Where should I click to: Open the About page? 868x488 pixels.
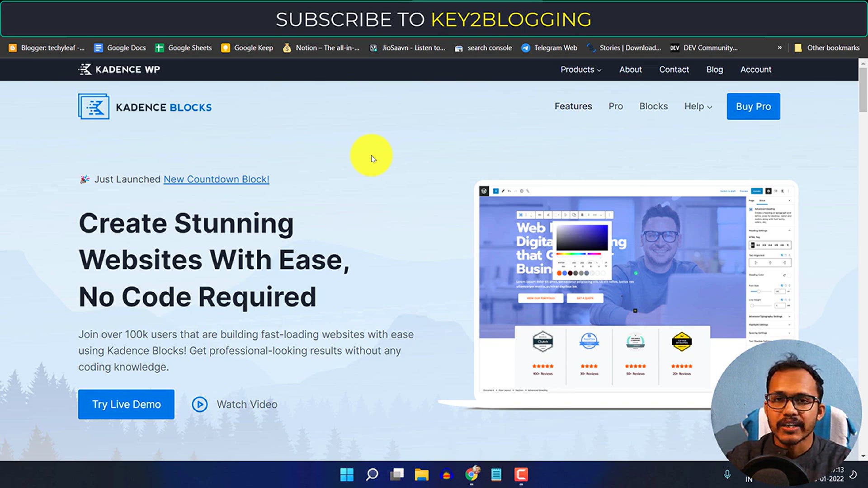(x=630, y=70)
